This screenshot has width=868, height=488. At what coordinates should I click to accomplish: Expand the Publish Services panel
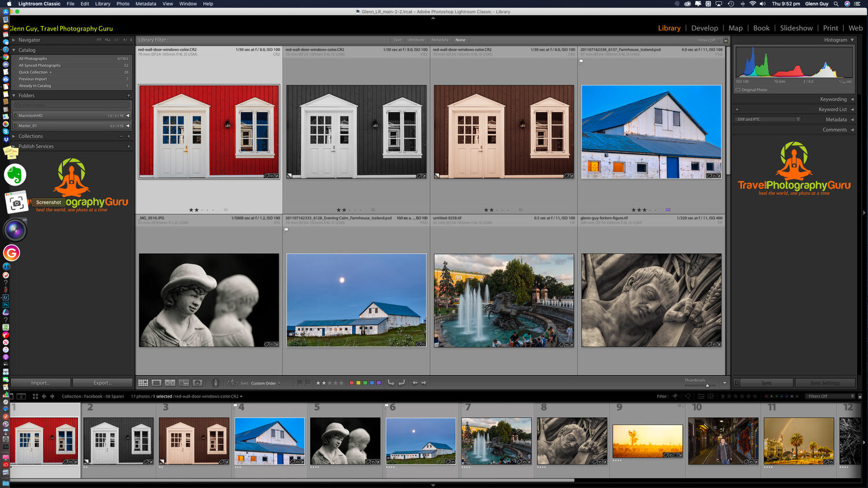tap(14, 146)
